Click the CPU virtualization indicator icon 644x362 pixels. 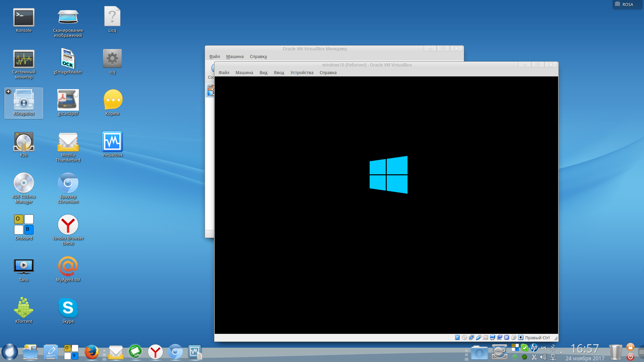506,338
